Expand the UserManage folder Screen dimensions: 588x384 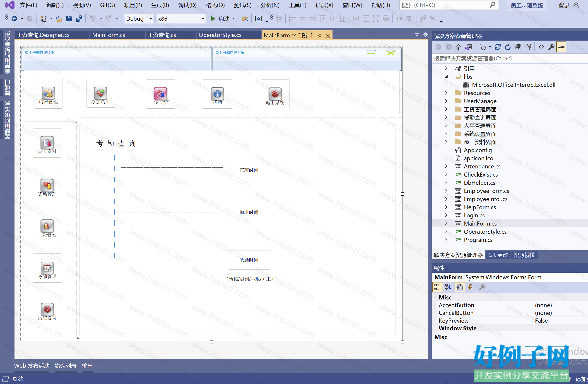[446, 101]
